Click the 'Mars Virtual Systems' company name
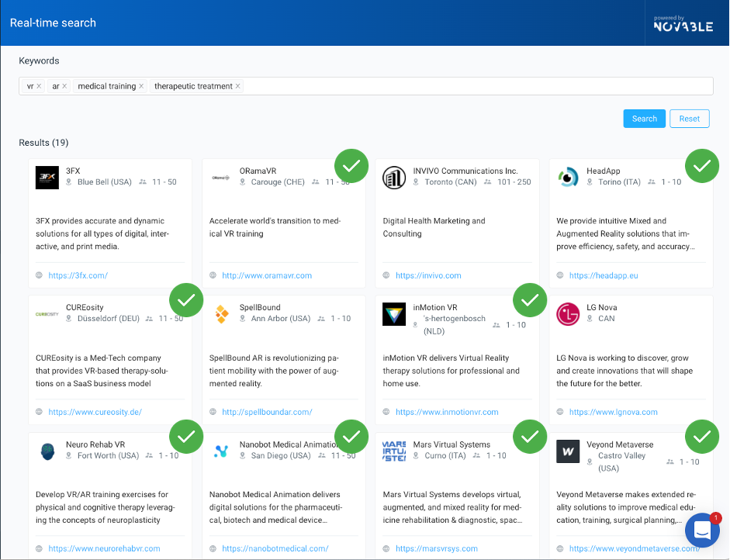Viewport: 730px width, 560px height. pos(451,444)
